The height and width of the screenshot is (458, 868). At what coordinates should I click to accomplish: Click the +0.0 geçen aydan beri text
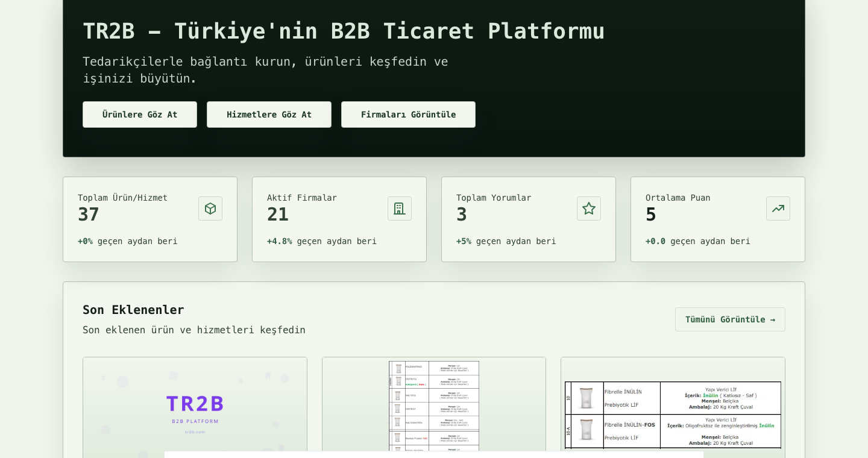tap(698, 241)
